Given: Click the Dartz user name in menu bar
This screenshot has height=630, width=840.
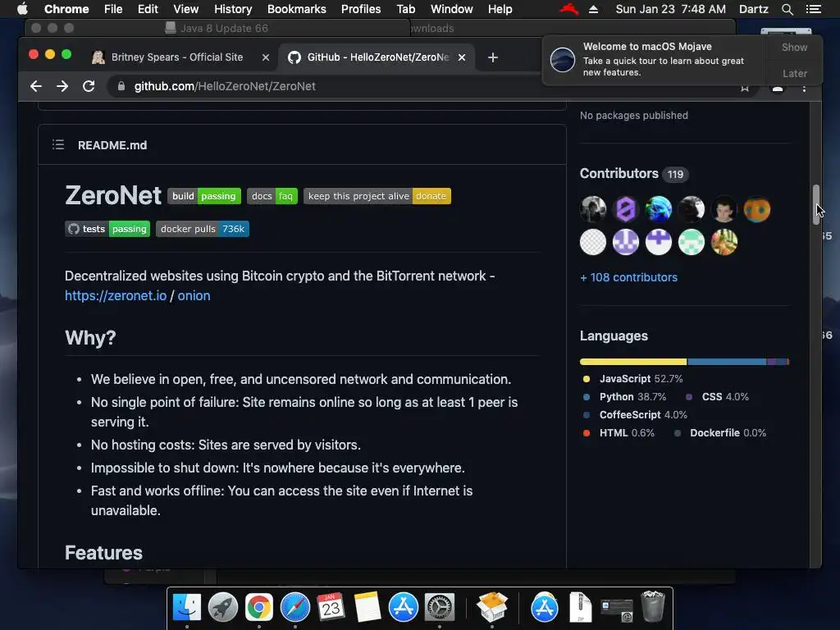Looking at the screenshot, I should pos(753,9).
